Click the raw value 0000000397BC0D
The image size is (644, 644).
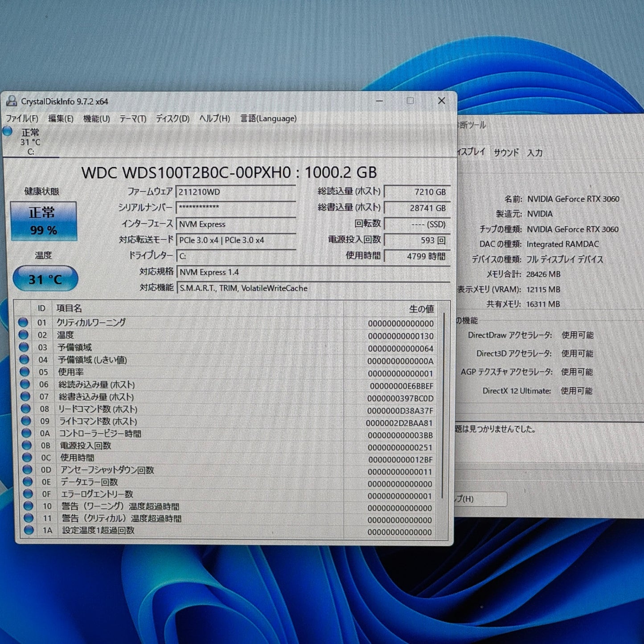[400, 398]
